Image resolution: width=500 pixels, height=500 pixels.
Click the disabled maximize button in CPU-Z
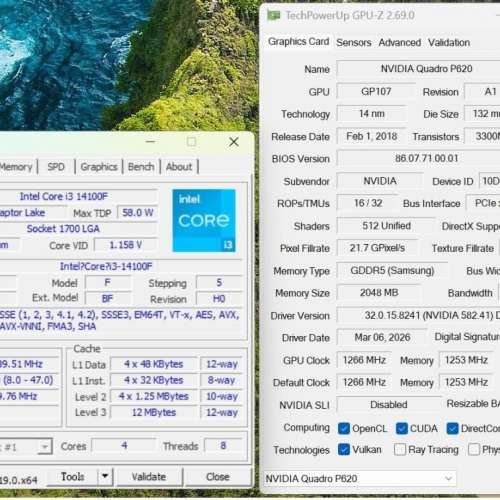tap(191, 142)
